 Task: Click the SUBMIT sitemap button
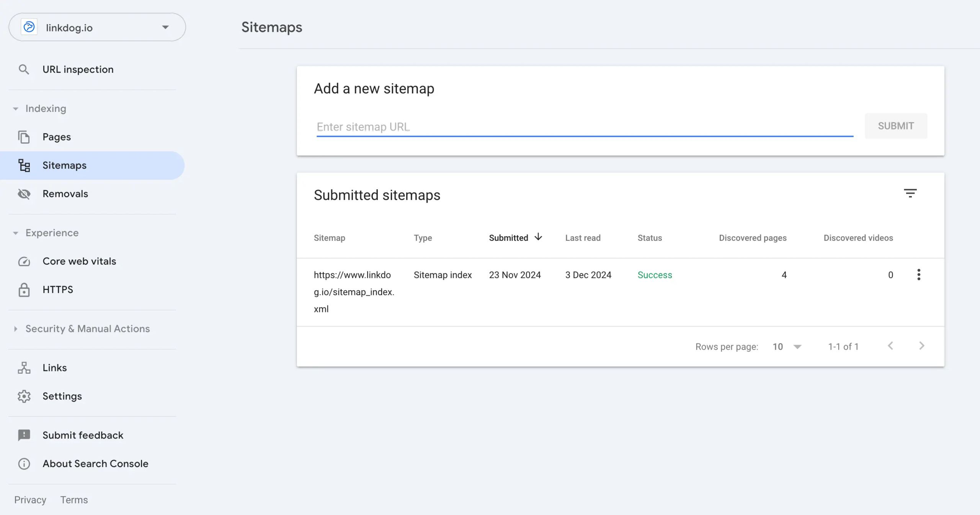896,126
